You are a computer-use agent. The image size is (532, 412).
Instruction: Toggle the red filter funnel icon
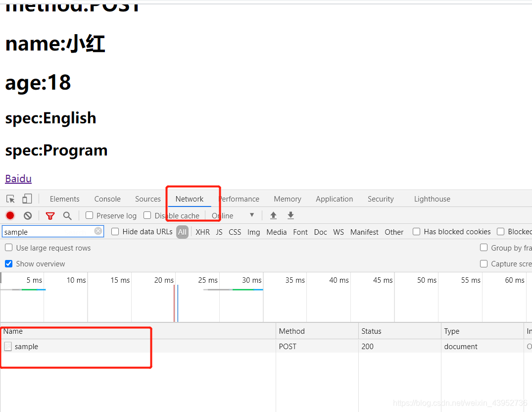50,216
